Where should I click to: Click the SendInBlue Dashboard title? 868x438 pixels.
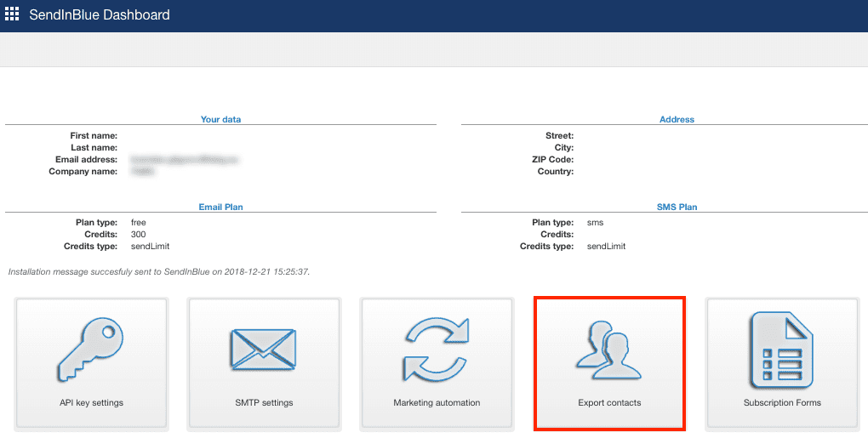100,15
